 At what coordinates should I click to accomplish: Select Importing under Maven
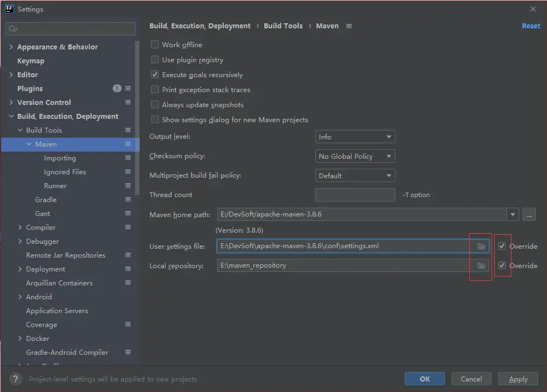pyautogui.click(x=60, y=158)
